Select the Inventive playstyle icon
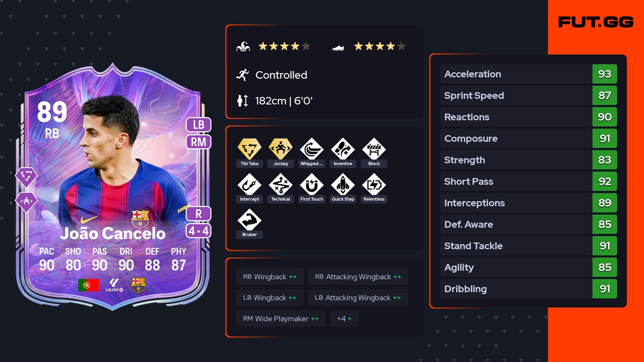The height and width of the screenshot is (362, 644). pos(343,149)
